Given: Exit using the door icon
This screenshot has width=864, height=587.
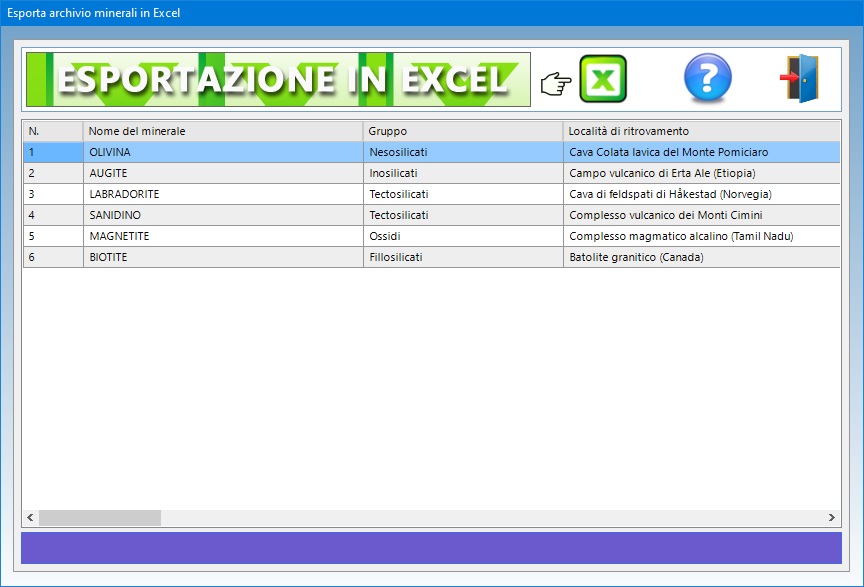Looking at the screenshot, I should click(800, 80).
